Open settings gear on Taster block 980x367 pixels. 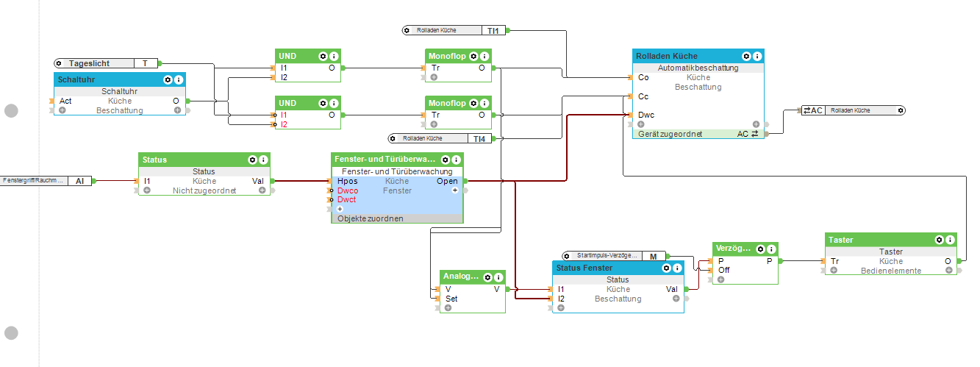point(939,240)
